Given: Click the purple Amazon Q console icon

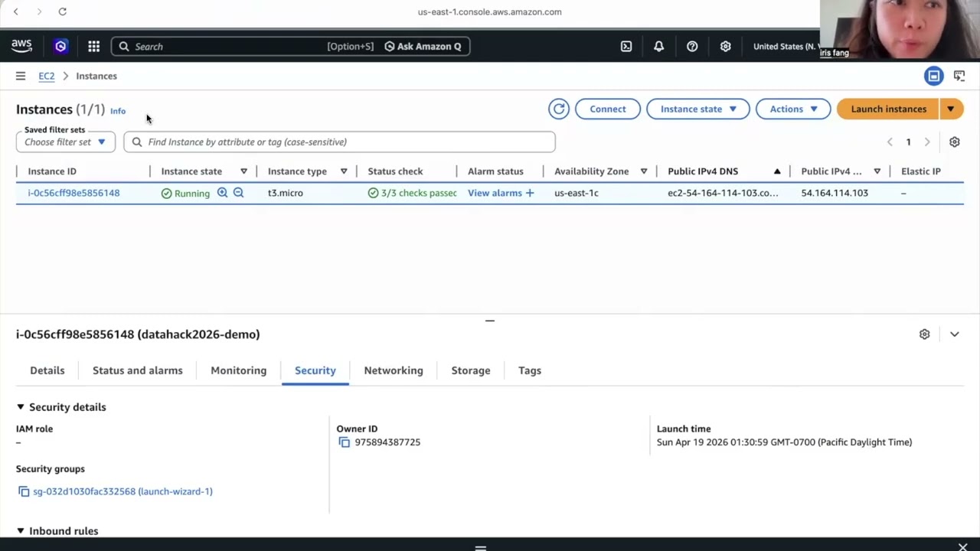Looking at the screenshot, I should click(x=60, y=46).
